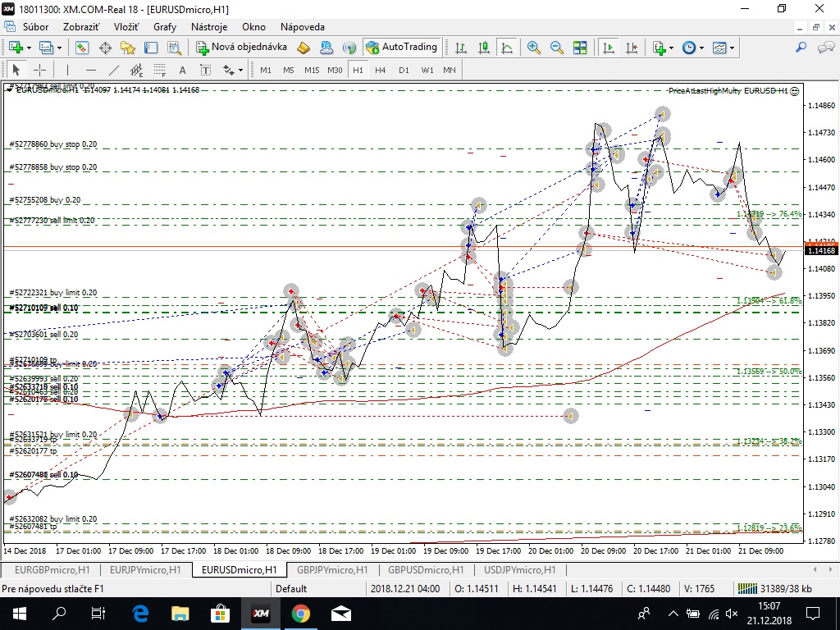
Task: Expand the New Chart dropdown arrow
Action: point(29,48)
